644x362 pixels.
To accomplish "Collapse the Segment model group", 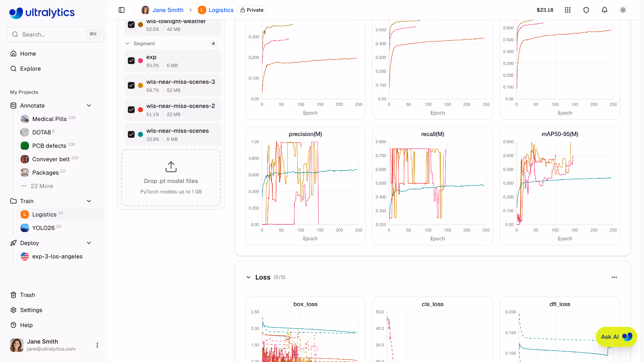I will coord(127,44).
